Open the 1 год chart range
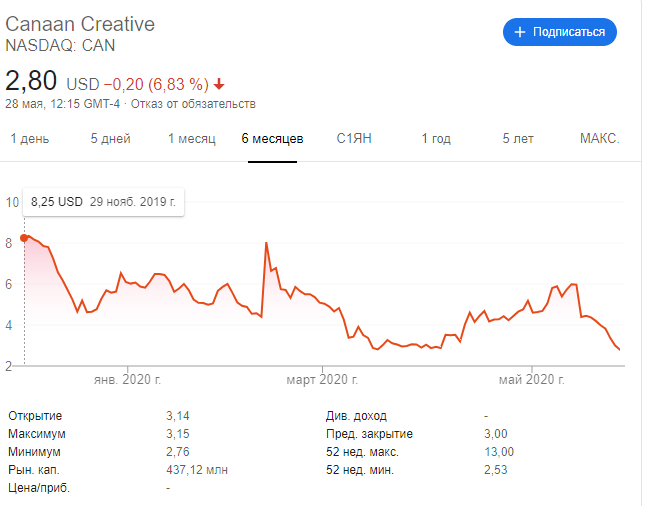This screenshot has width=645, height=506. (436, 139)
